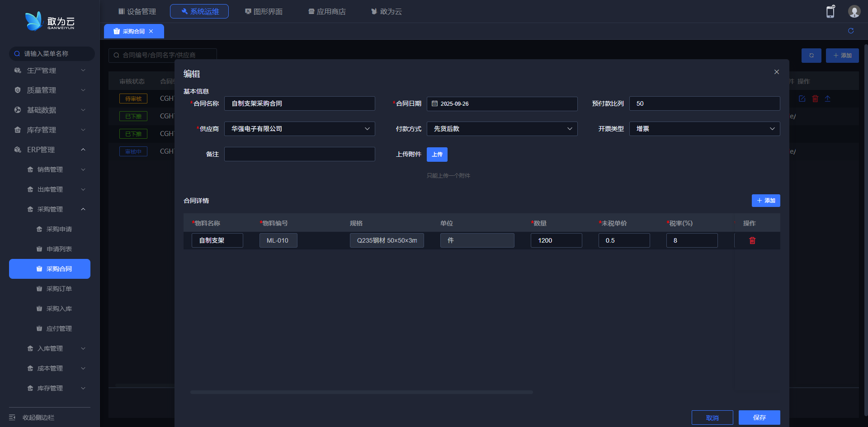This screenshot has width=868, height=427.
Task: Switch to 设备管理 top tab
Action: 137,11
